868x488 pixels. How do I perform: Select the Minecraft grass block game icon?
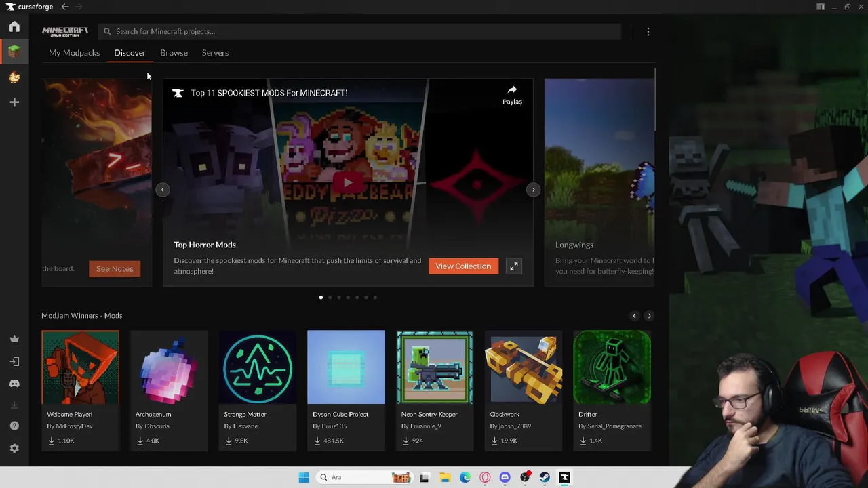tap(14, 52)
